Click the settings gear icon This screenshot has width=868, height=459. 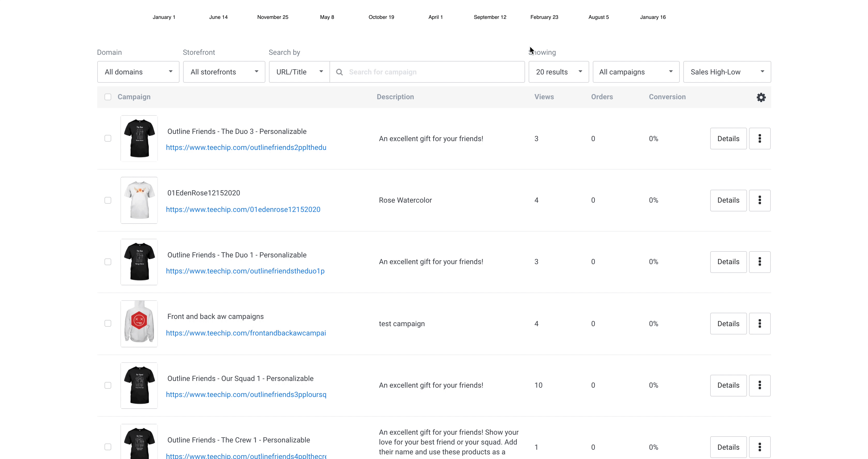pos(761,97)
